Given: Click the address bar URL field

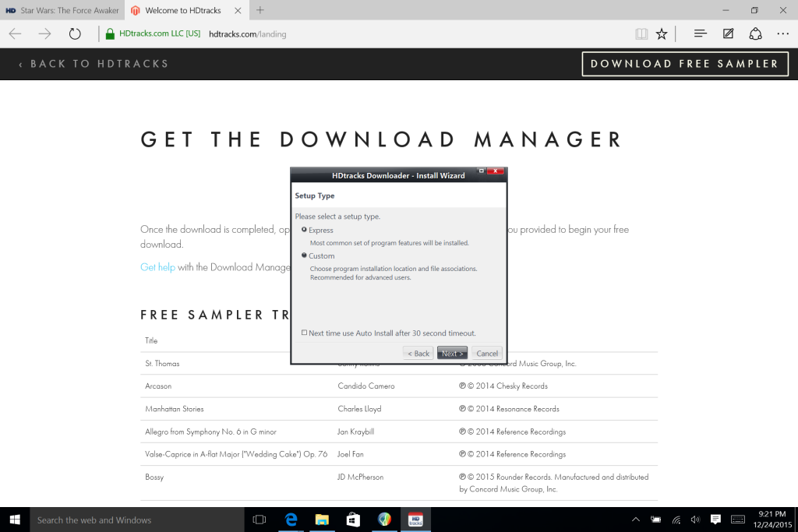Looking at the screenshot, I should (x=247, y=34).
